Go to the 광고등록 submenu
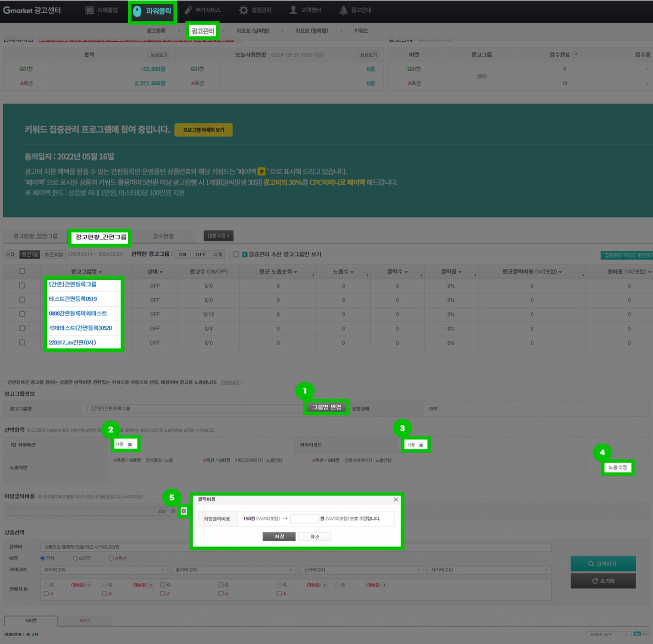 (x=156, y=31)
